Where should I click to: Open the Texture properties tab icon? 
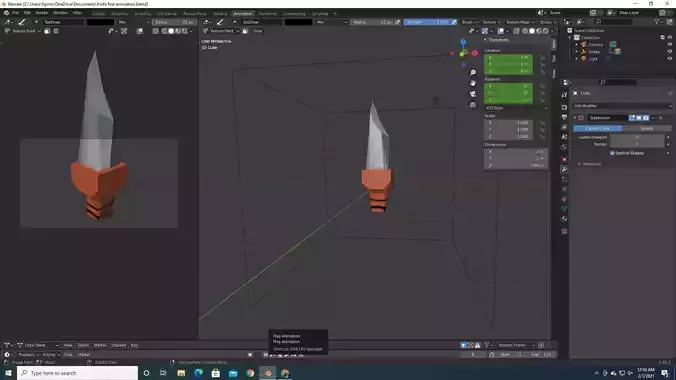point(564,231)
